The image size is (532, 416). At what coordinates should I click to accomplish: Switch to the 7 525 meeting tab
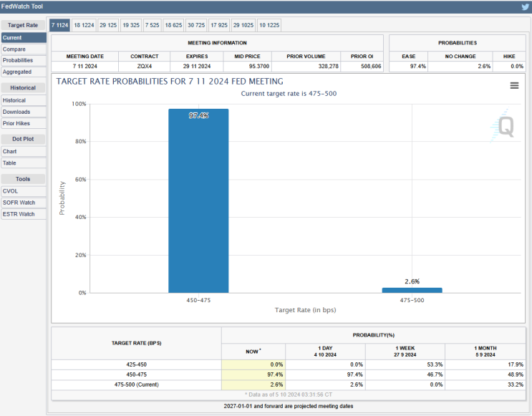coord(152,25)
